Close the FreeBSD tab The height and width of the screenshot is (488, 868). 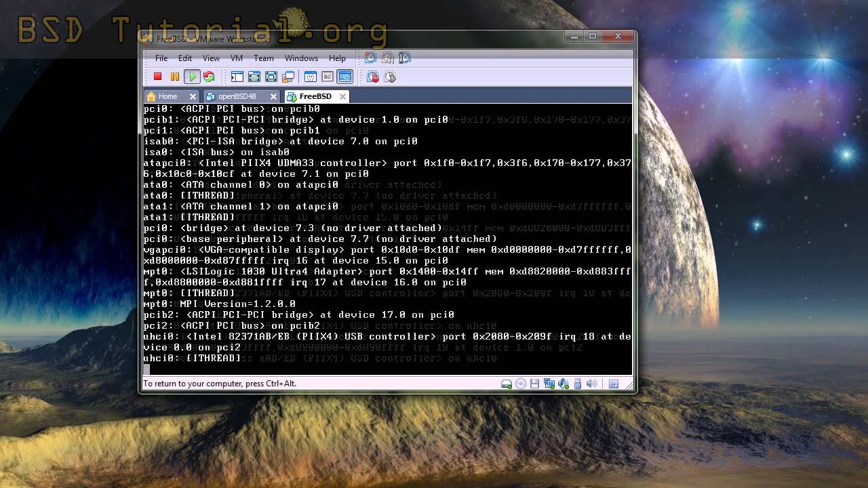342,97
